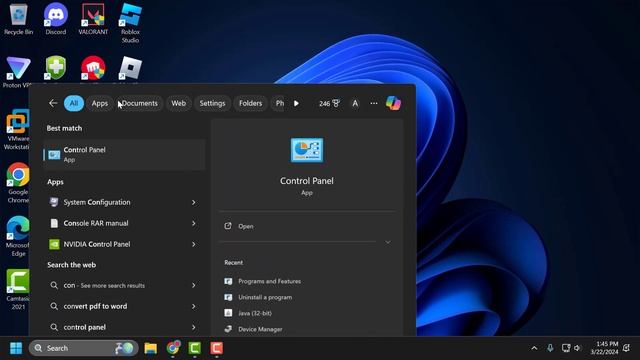Select System Configuration app result
This screenshot has height=360, width=640.
116,202
